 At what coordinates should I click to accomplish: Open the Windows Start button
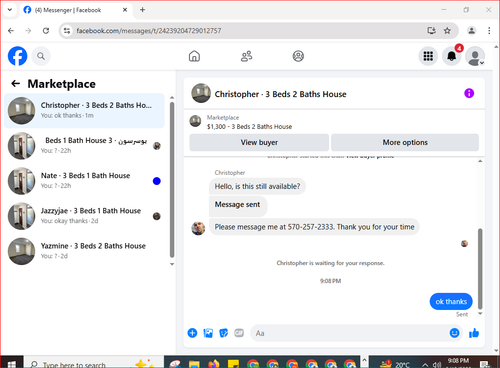point(12,363)
